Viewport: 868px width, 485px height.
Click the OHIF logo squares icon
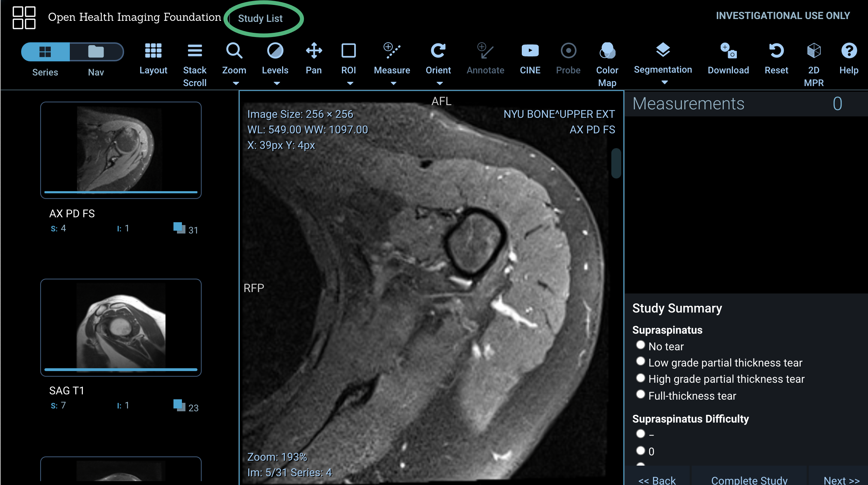click(24, 18)
